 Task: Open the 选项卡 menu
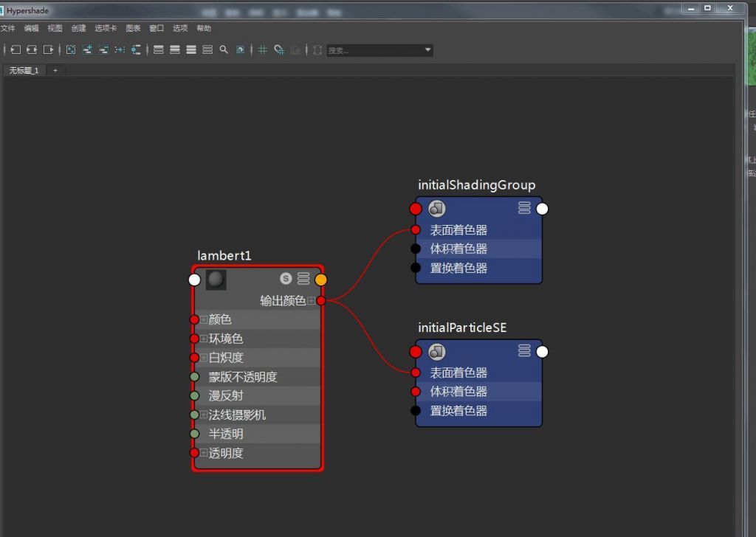[x=106, y=29]
